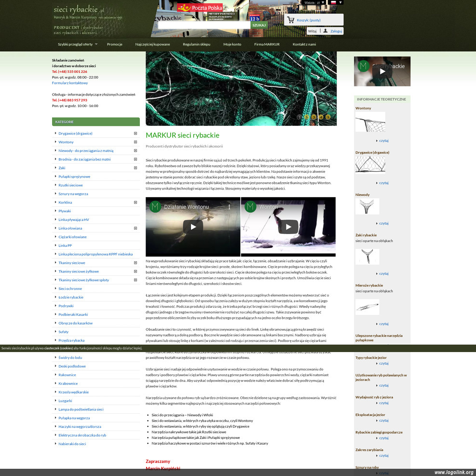This screenshot has height=476, width=476.
Task: Expand the Tkaniny sieciowe żyłkowe sploty category
Action: [136, 280]
